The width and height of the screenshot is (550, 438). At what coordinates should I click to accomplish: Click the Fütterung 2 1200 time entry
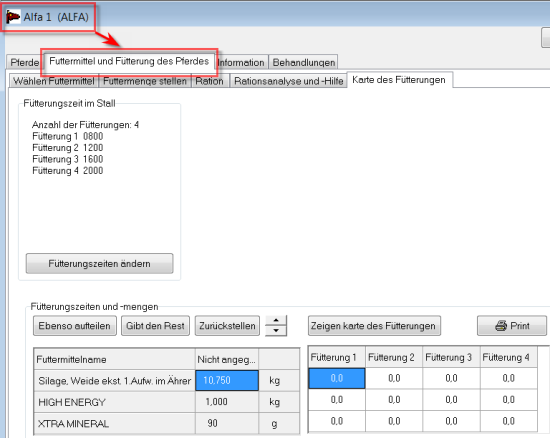[68, 148]
